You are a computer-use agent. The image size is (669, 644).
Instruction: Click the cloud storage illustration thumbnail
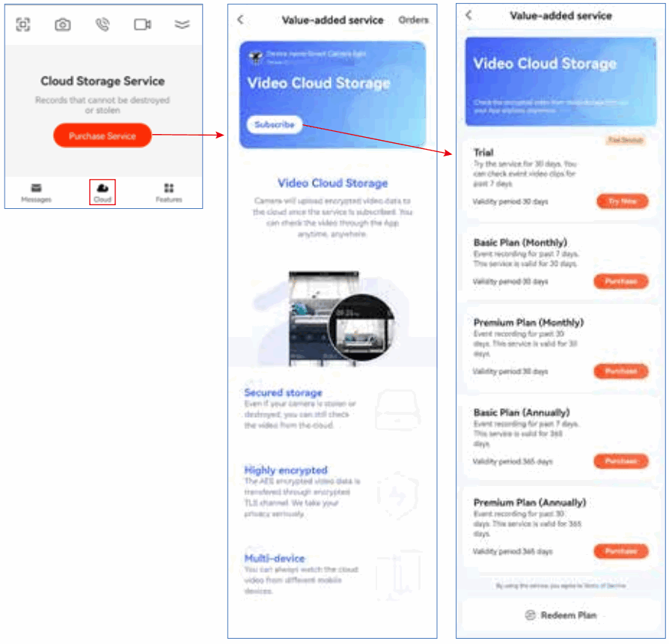[332, 318]
